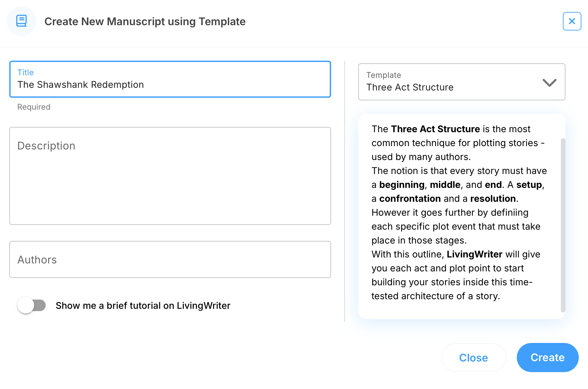The height and width of the screenshot is (389, 588).
Task: Select the Template label above the dropdown
Action: pyautogui.click(x=383, y=75)
